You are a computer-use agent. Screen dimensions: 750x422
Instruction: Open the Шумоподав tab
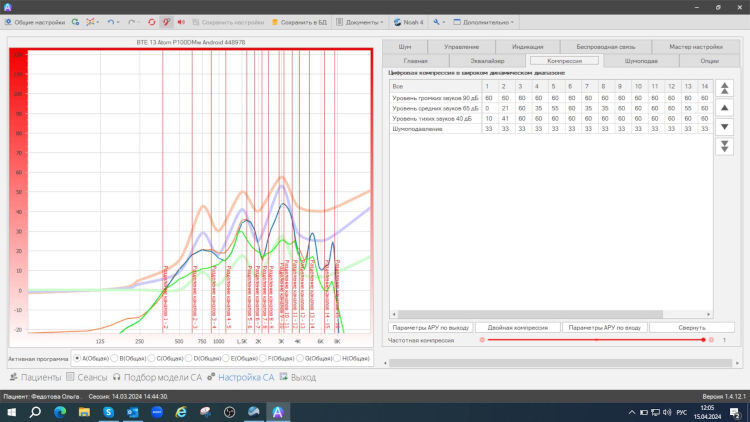pos(641,61)
